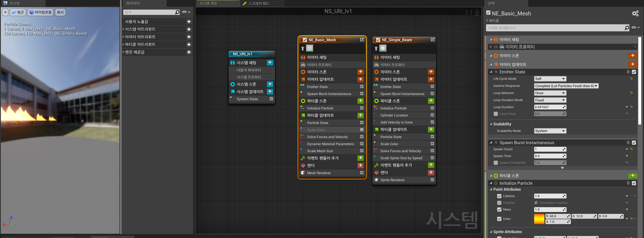Click the 라이팅포함 view mode button

click(x=40, y=12)
